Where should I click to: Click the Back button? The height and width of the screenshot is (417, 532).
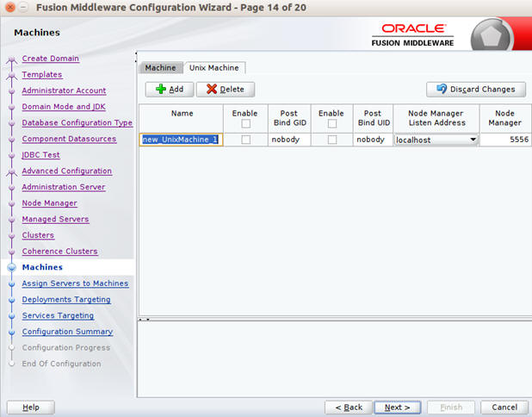coord(349,408)
